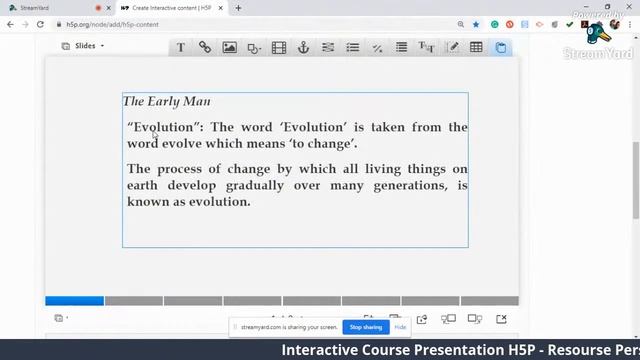The image size is (640, 360).
Task: Select the Text tool in H5P toolbar
Action: pos(181,47)
